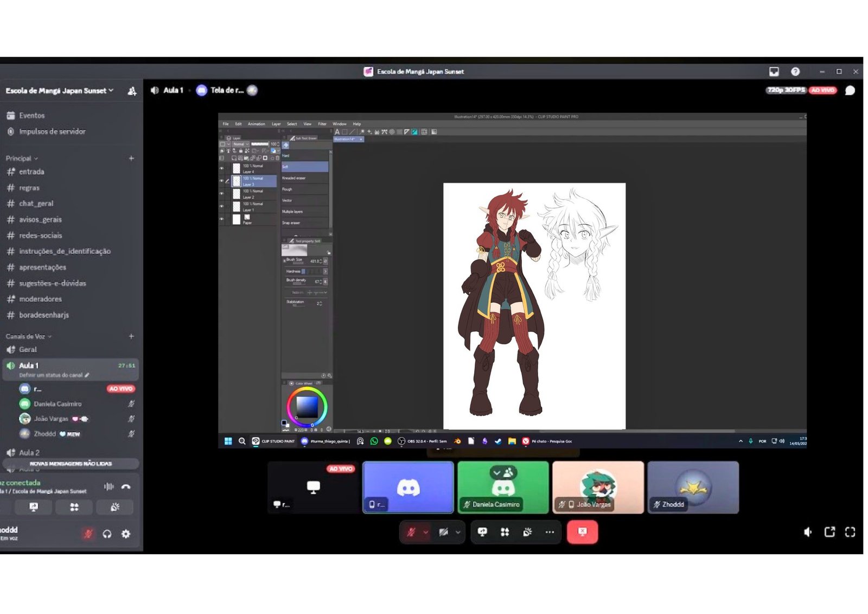Collapse the Principal channel category

(x=22, y=159)
